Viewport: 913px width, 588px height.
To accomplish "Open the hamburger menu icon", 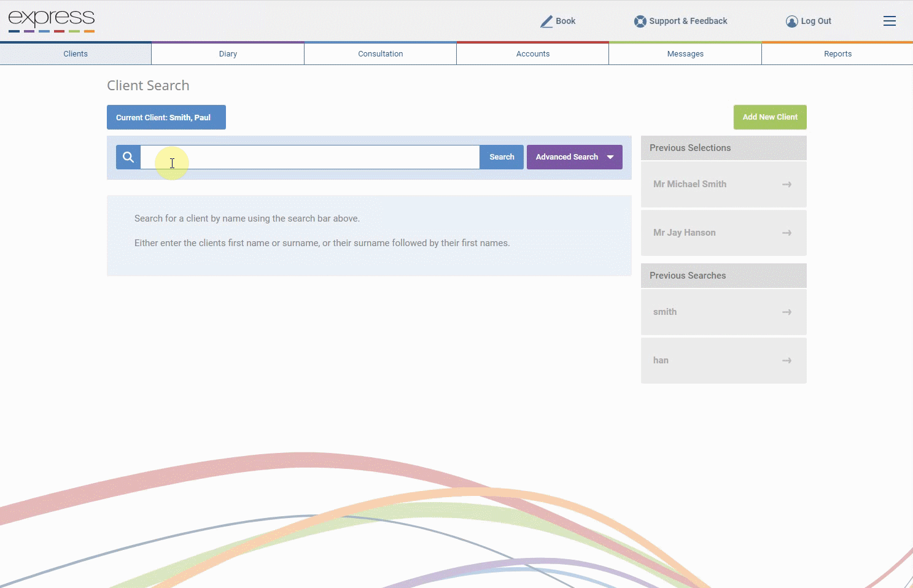I will (890, 21).
